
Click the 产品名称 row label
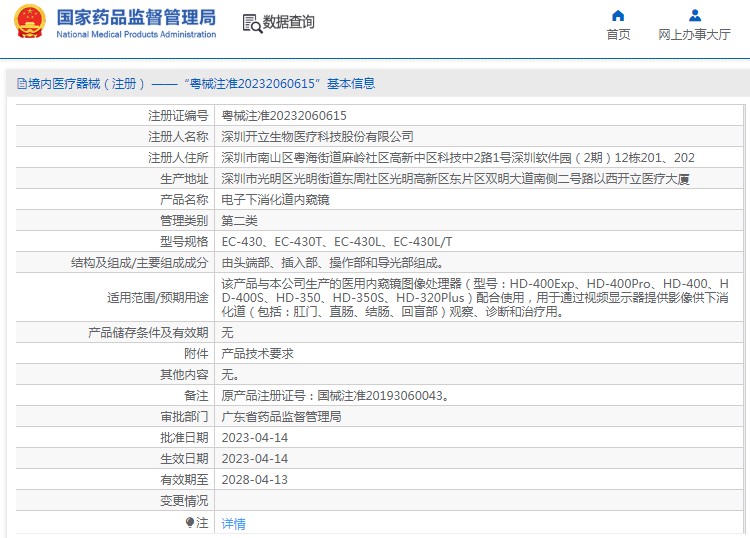click(x=184, y=200)
